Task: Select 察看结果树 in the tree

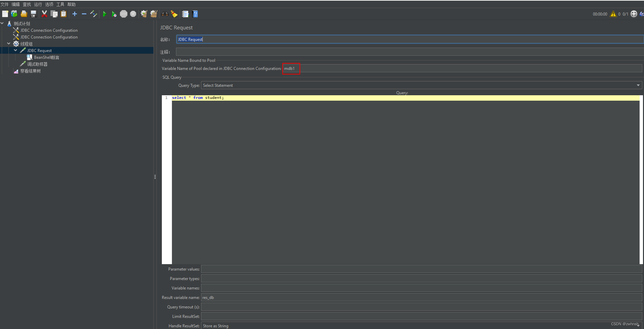Action: click(30, 71)
